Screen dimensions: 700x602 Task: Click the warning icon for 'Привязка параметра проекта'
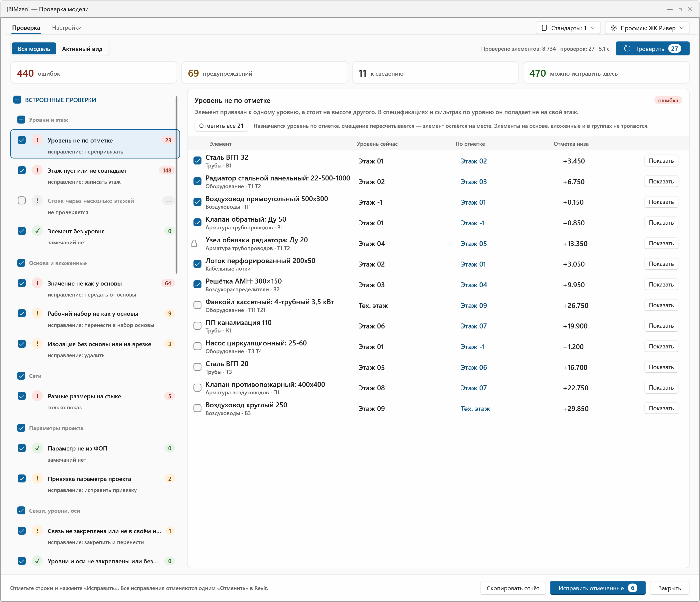click(x=37, y=478)
